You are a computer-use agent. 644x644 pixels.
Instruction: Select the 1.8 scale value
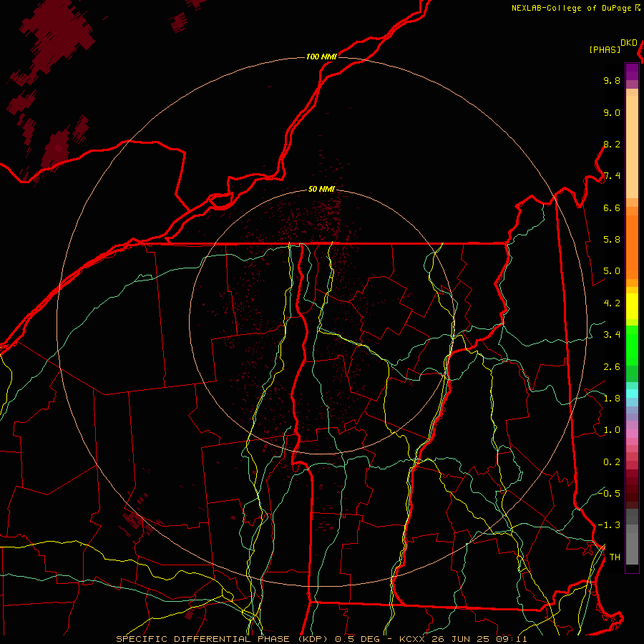(612, 399)
